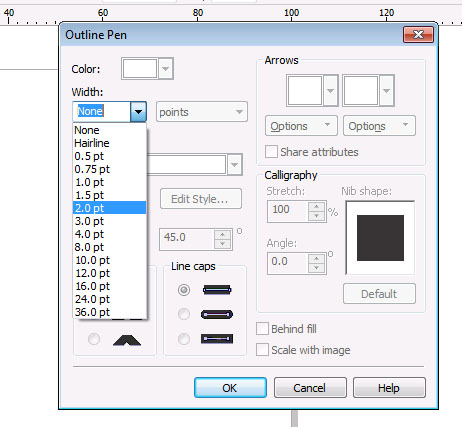Select 1.5 pt width
The width and height of the screenshot is (462, 427).
109,195
